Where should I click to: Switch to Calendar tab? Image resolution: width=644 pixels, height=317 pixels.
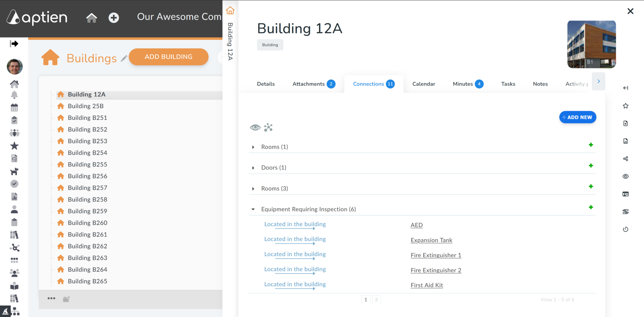point(424,84)
